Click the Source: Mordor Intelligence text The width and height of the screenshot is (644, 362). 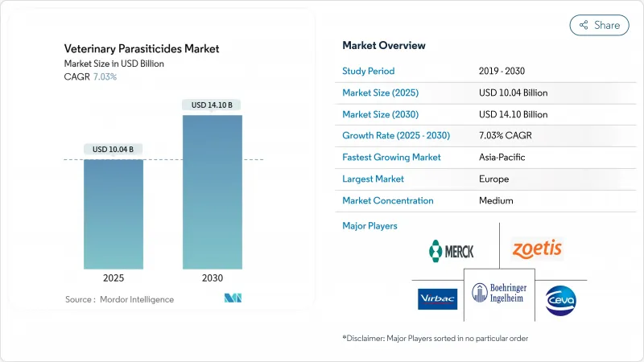(x=119, y=299)
